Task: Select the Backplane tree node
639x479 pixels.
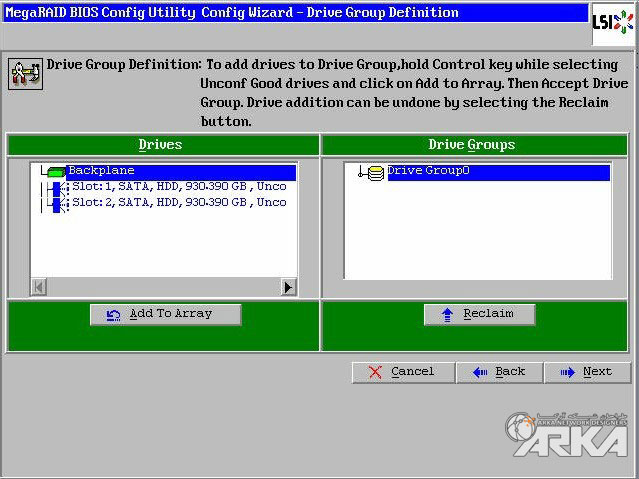Action: click(101, 171)
